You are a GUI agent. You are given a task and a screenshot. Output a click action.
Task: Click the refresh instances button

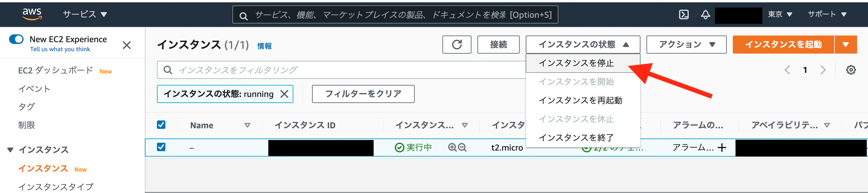coord(457,44)
